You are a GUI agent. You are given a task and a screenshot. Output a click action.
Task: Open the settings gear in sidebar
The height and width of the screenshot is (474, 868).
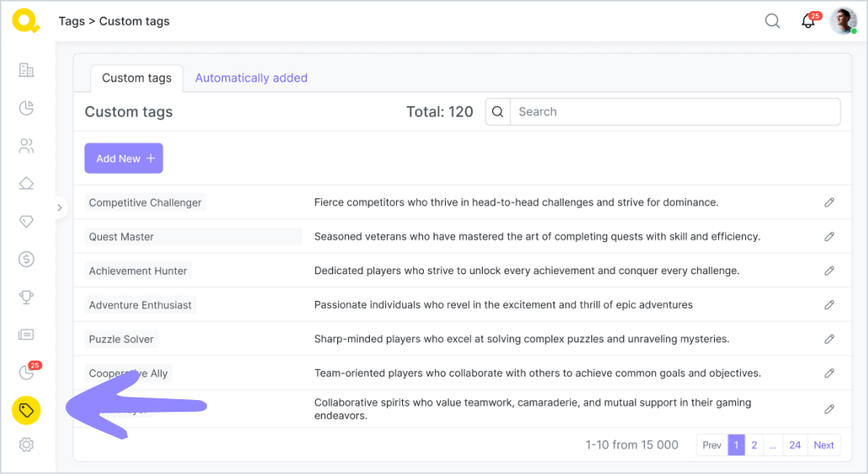point(26,445)
